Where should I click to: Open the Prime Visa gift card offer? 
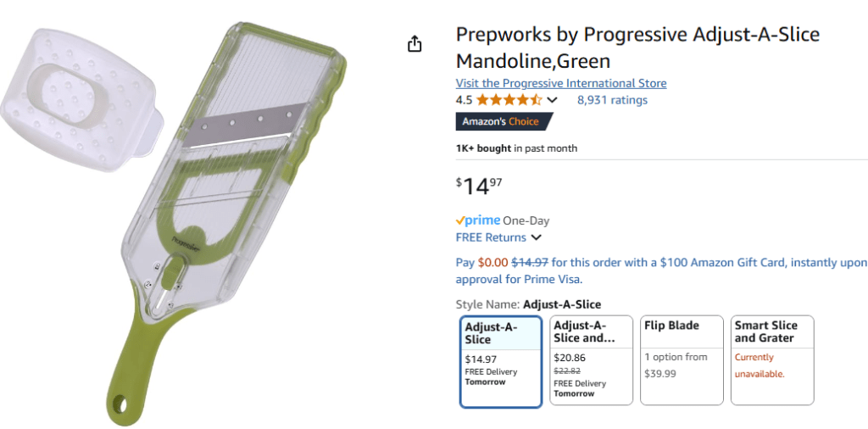click(661, 270)
